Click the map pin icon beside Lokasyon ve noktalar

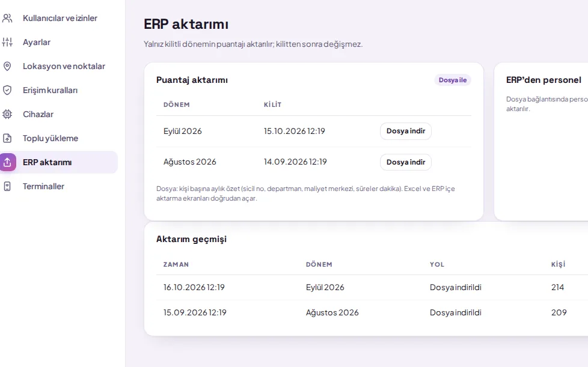[7, 66]
